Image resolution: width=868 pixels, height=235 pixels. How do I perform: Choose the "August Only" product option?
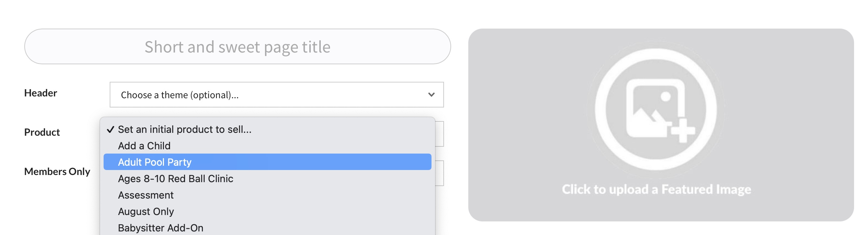[146, 211]
